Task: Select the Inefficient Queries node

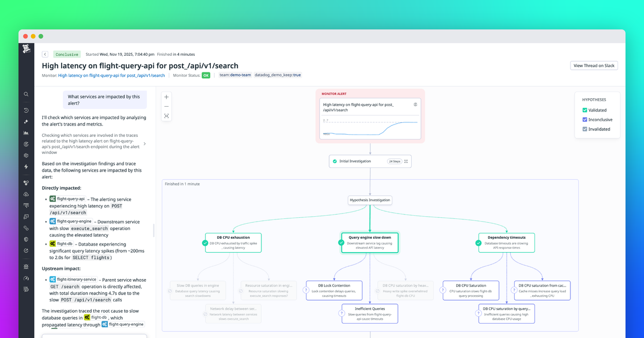Action: pyautogui.click(x=370, y=313)
